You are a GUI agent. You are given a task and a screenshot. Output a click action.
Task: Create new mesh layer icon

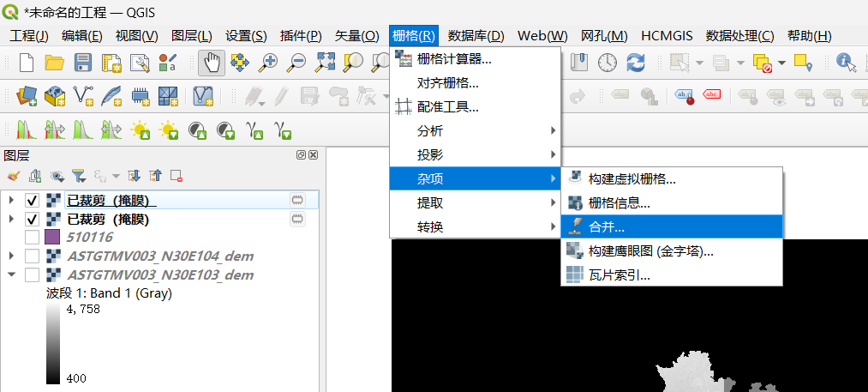[168, 96]
